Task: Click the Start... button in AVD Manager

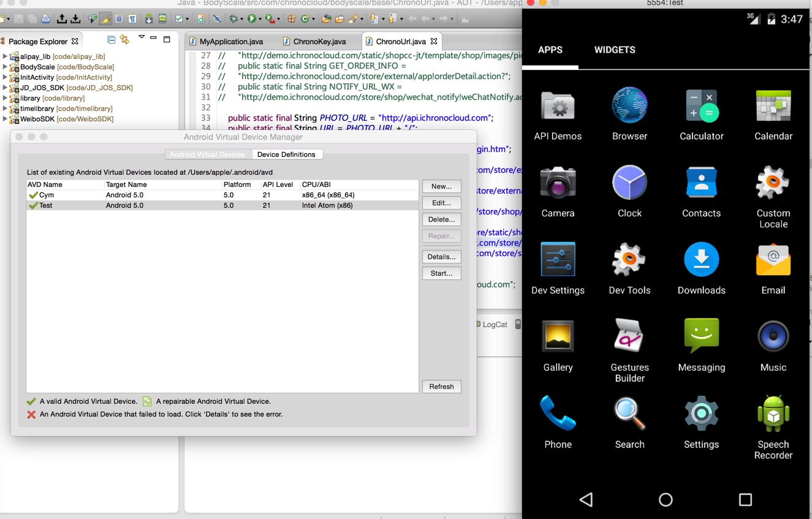Action: 442,273
